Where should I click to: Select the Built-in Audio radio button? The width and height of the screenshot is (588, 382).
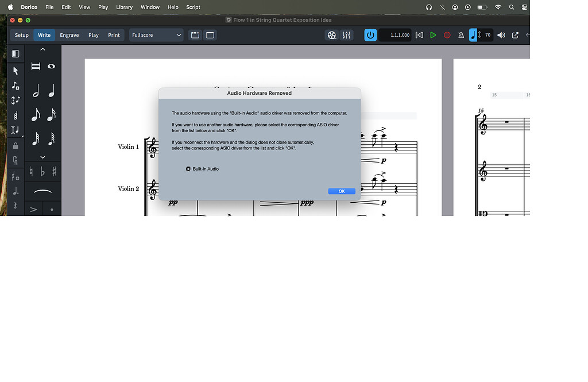coord(188,168)
